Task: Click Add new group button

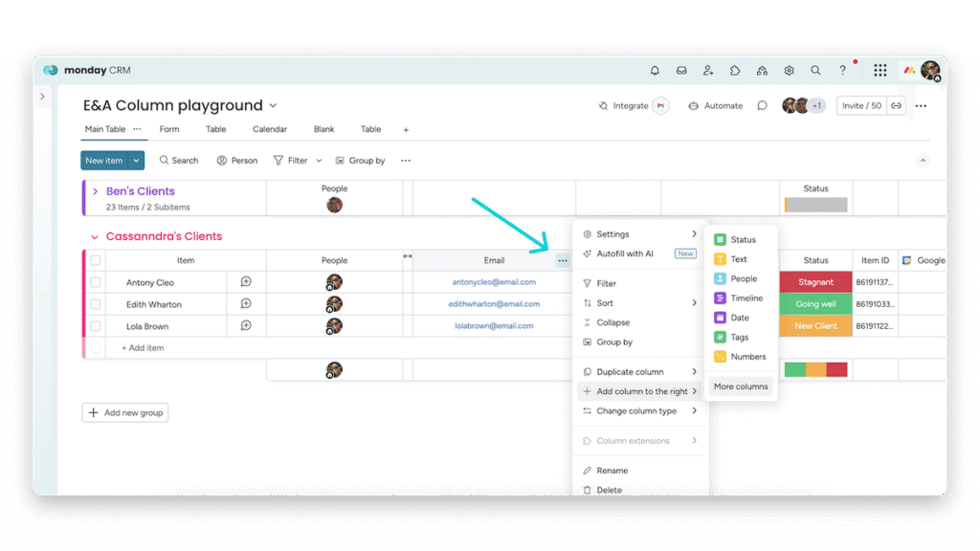Action: point(125,413)
